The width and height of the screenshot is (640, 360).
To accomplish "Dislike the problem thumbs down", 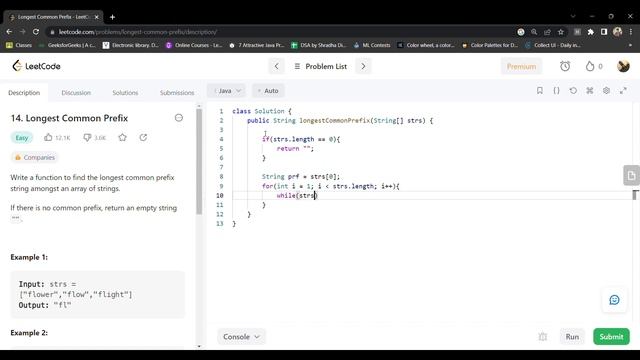I will [x=87, y=138].
